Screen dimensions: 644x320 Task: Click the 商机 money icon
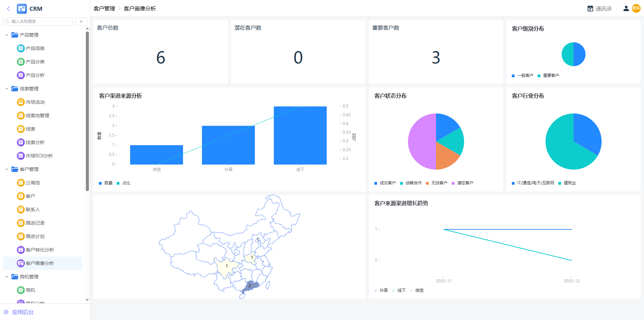tap(21, 290)
